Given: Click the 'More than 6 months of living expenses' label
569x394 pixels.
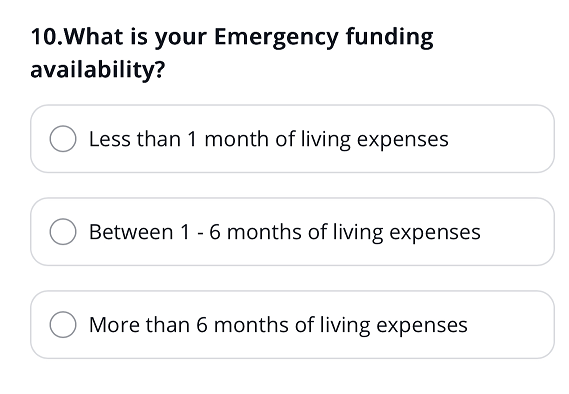Looking at the screenshot, I should point(278,325).
